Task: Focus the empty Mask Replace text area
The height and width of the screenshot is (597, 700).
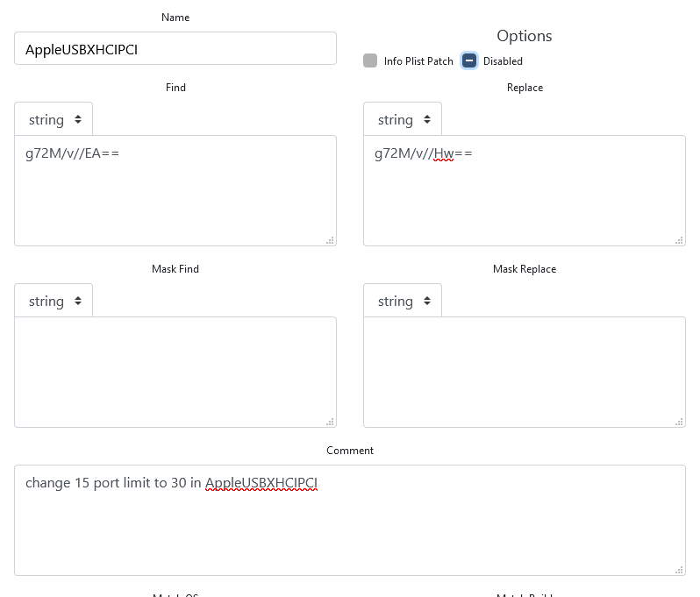Action: pyautogui.click(x=524, y=372)
